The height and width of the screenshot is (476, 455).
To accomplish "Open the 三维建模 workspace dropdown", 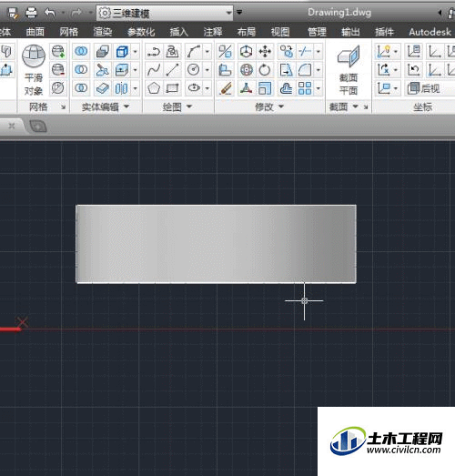I will (x=165, y=13).
